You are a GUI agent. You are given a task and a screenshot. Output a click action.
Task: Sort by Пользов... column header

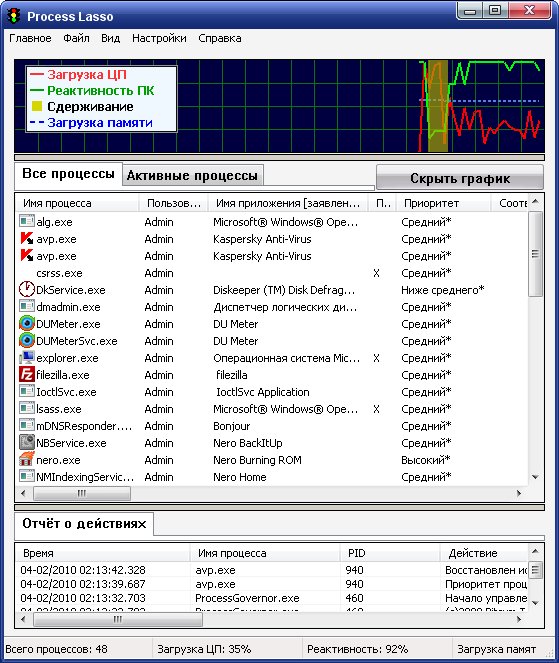173,203
